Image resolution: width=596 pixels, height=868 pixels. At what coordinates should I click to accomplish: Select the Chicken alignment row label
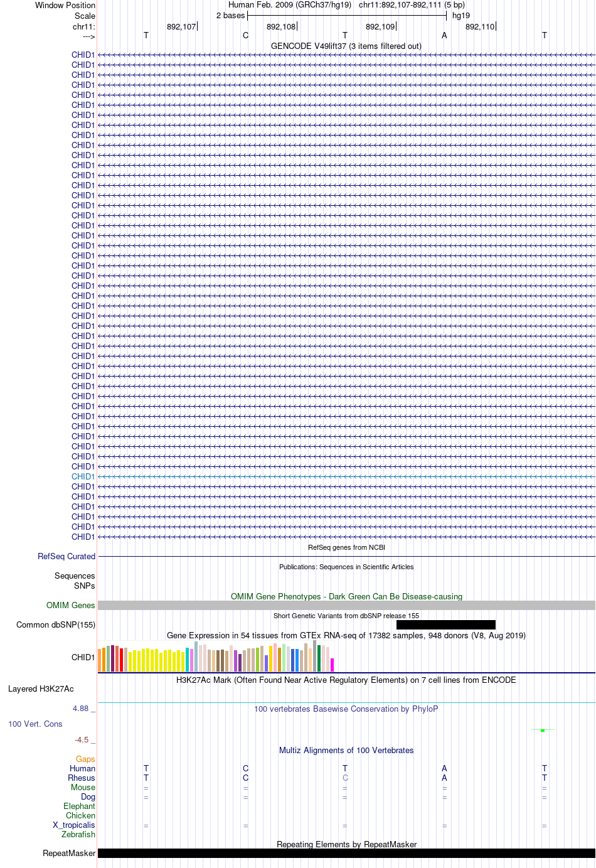pos(80,815)
